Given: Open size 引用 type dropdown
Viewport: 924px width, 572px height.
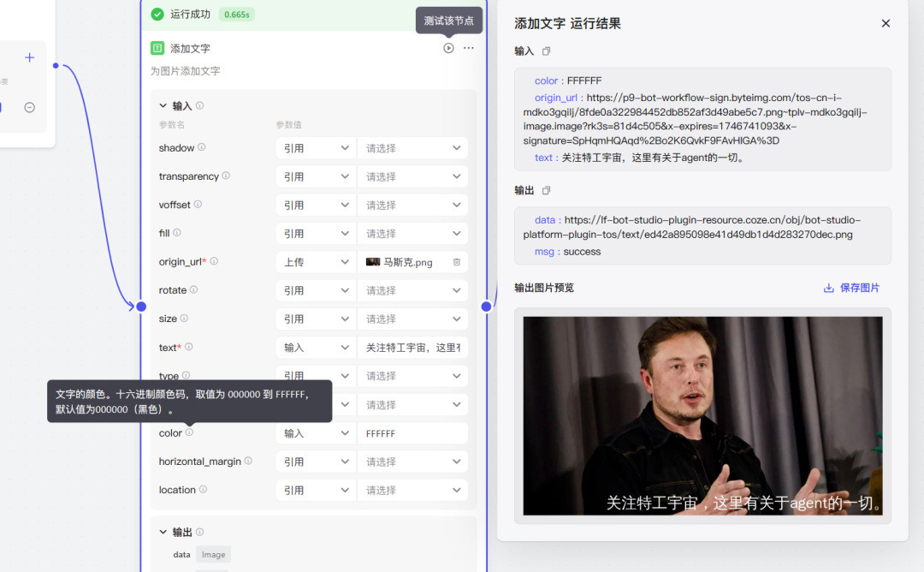Looking at the screenshot, I should pos(316,319).
